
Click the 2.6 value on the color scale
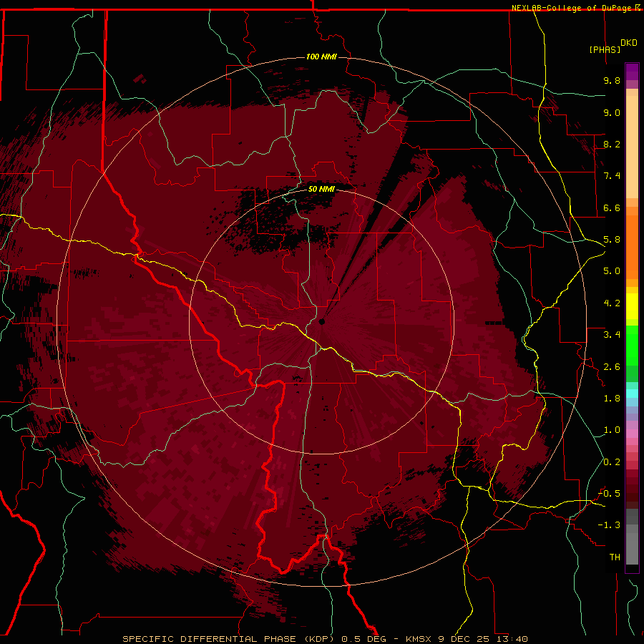click(612, 367)
